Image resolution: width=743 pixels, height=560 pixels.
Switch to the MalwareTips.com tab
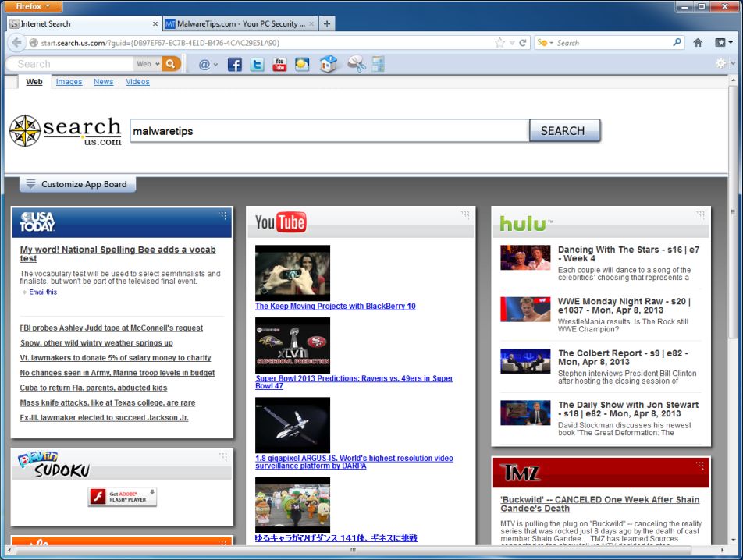click(240, 23)
